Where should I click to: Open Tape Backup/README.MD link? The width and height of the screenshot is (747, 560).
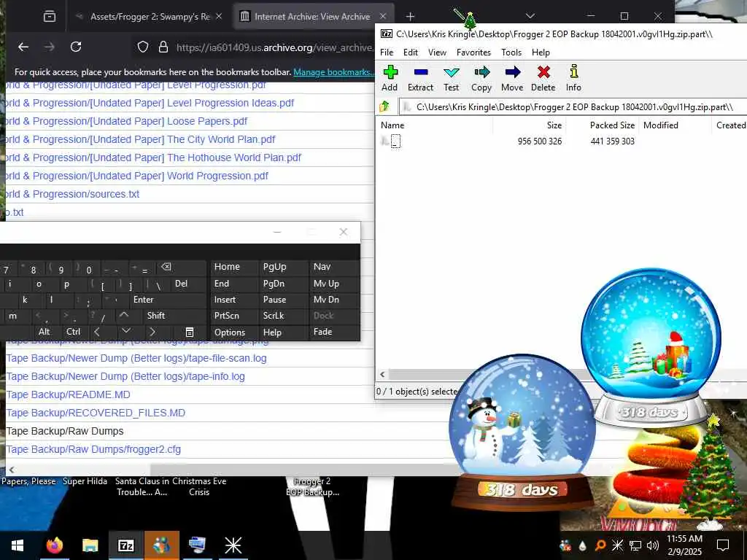68,394
